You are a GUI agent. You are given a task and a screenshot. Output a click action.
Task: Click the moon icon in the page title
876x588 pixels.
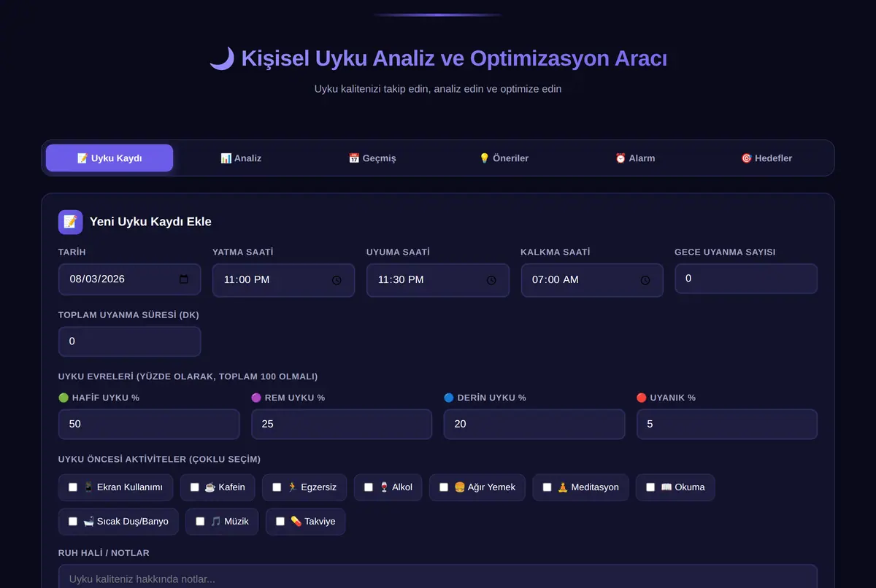point(222,58)
